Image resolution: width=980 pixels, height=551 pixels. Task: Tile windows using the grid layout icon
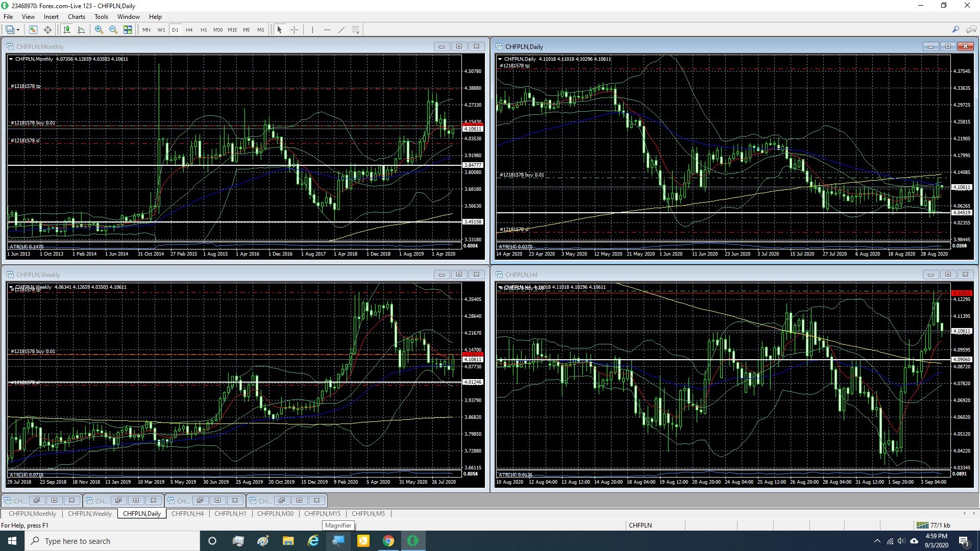click(128, 30)
